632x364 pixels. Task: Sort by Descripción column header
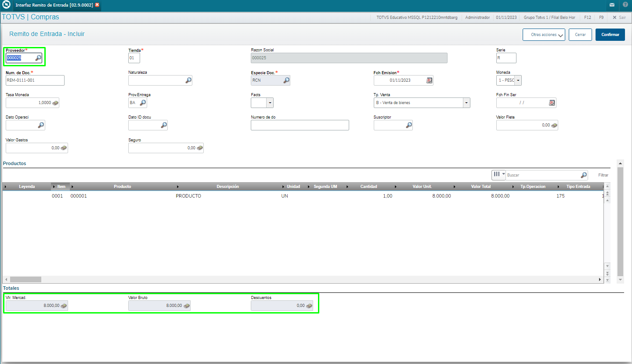(x=228, y=187)
